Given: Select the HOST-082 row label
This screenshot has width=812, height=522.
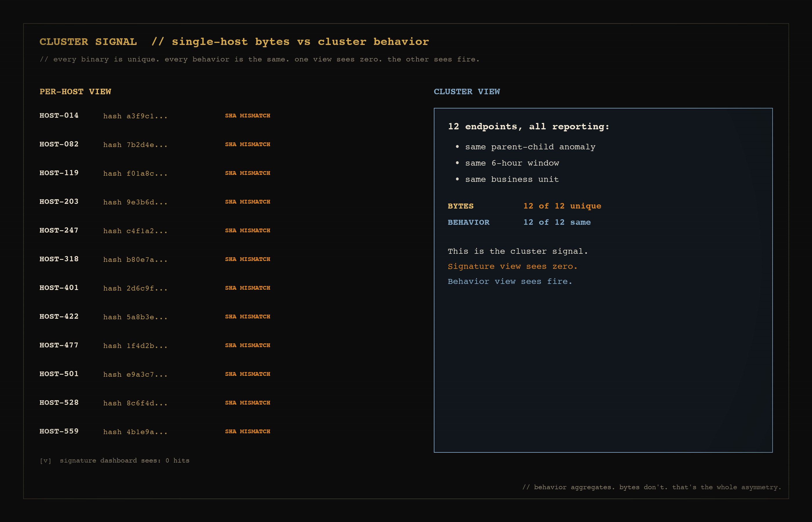Looking at the screenshot, I should pos(59,144).
